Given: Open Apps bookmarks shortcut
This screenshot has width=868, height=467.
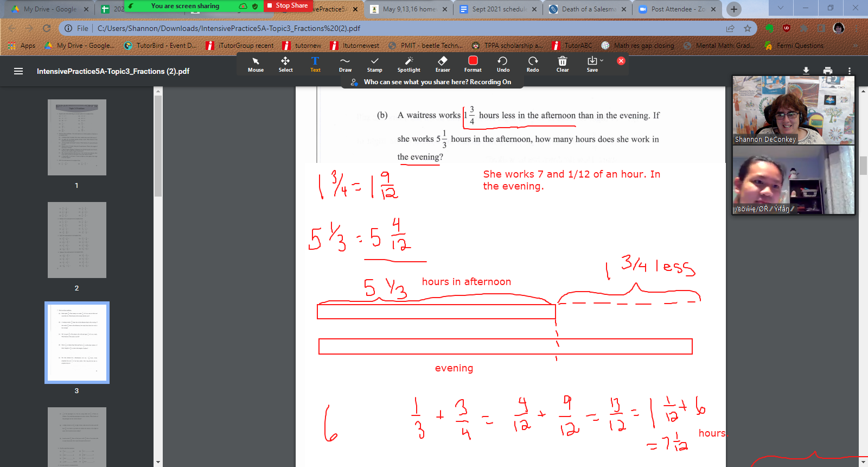Looking at the screenshot, I should [22, 46].
